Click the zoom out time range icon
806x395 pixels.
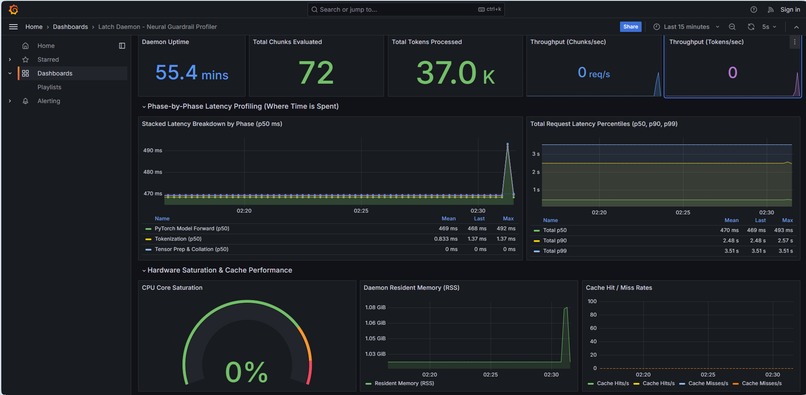[x=732, y=27]
